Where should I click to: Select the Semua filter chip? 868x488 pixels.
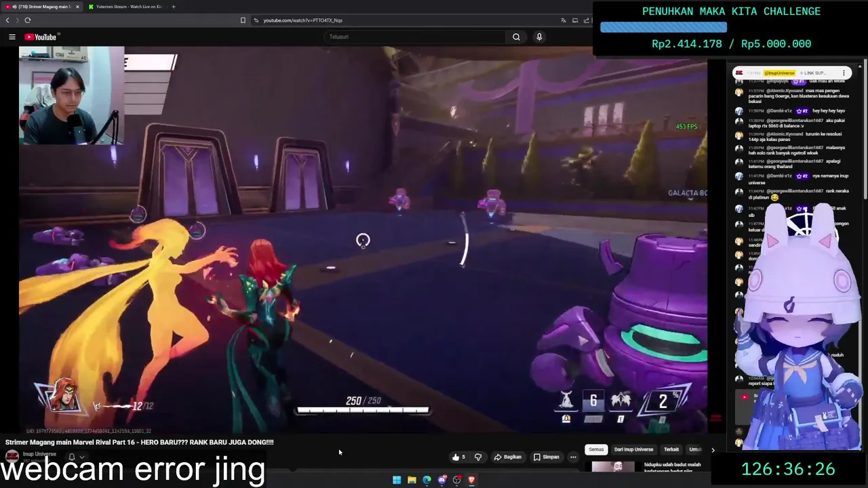click(596, 449)
